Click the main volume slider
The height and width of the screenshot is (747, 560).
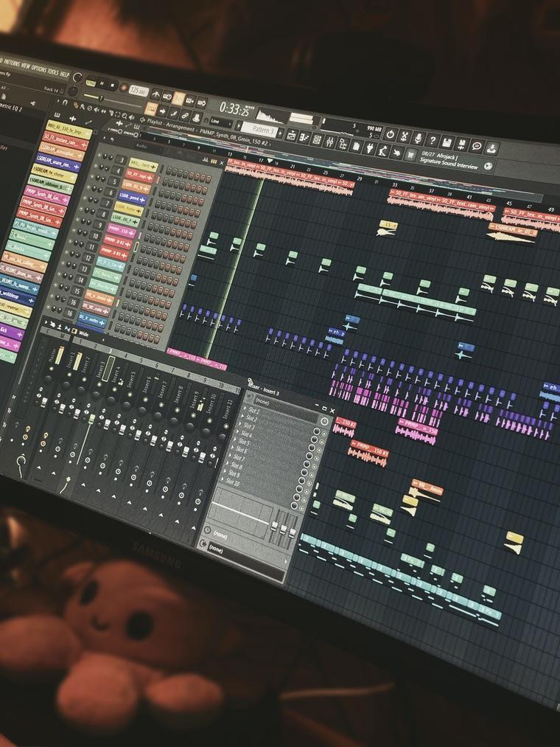99,98
